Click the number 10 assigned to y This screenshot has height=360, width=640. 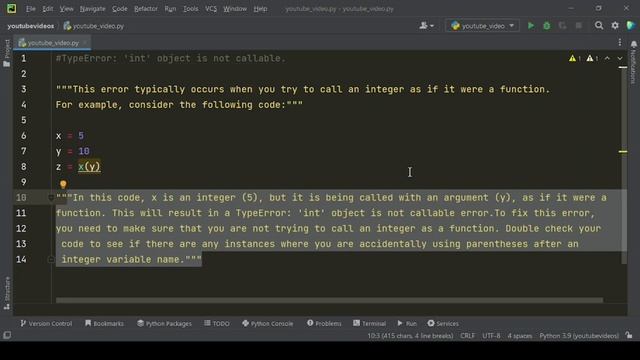pyautogui.click(x=84, y=151)
